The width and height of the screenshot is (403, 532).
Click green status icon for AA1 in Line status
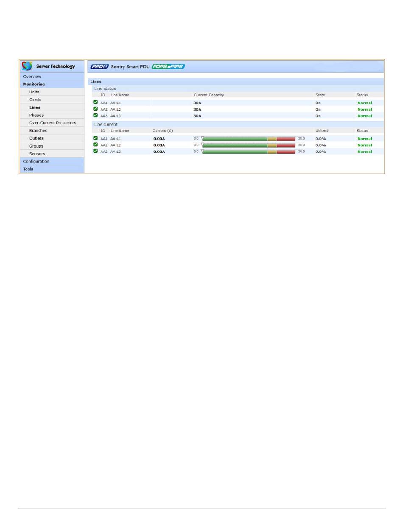(95, 103)
